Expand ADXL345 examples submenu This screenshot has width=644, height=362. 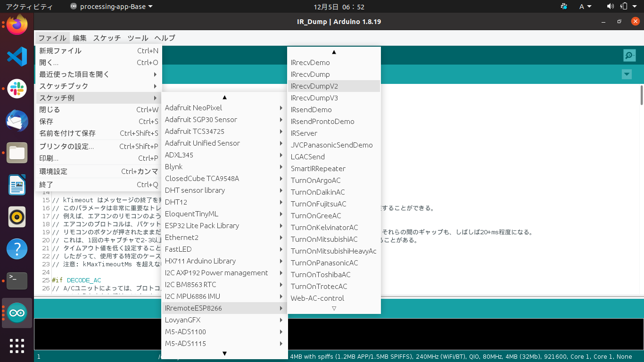tap(224, 155)
